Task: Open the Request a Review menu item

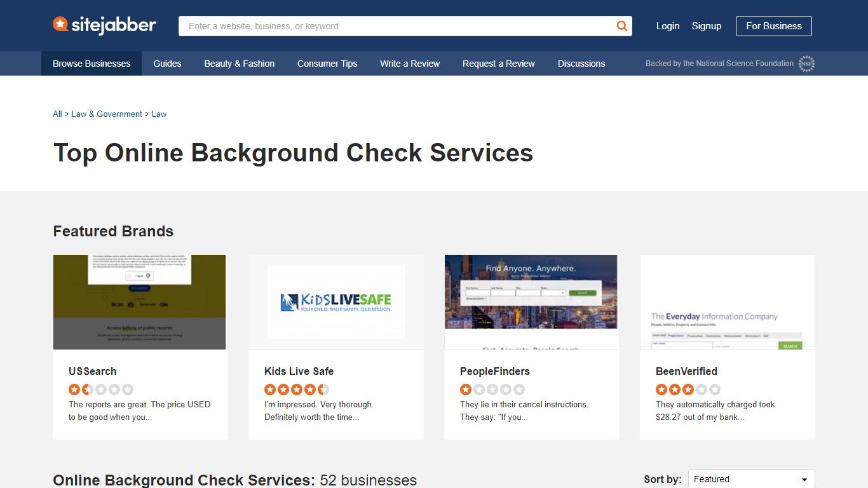Action: click(499, 64)
